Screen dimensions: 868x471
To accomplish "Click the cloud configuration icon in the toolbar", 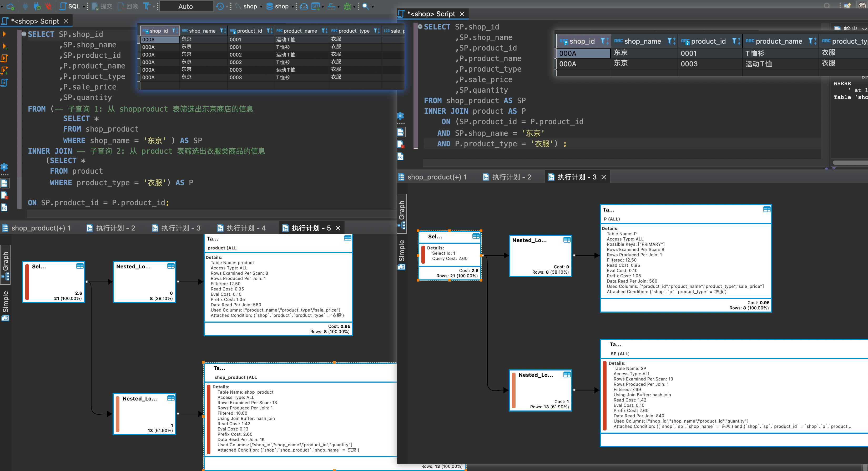I will point(10,6).
